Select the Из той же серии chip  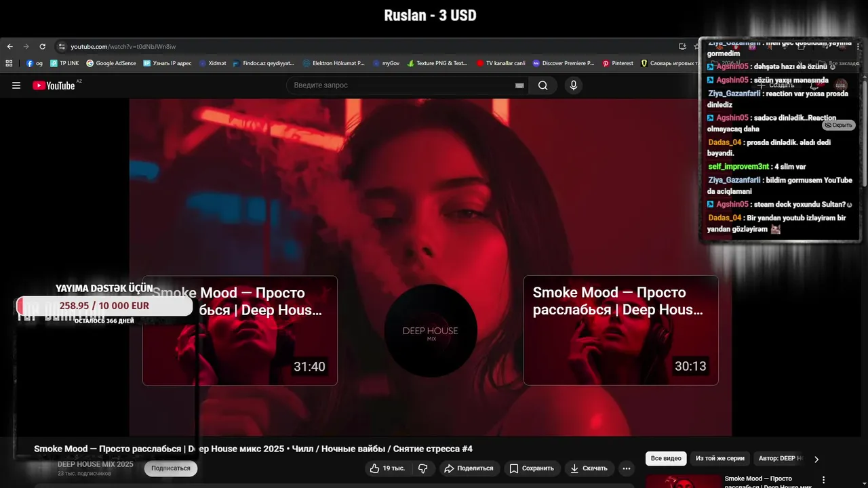click(720, 459)
